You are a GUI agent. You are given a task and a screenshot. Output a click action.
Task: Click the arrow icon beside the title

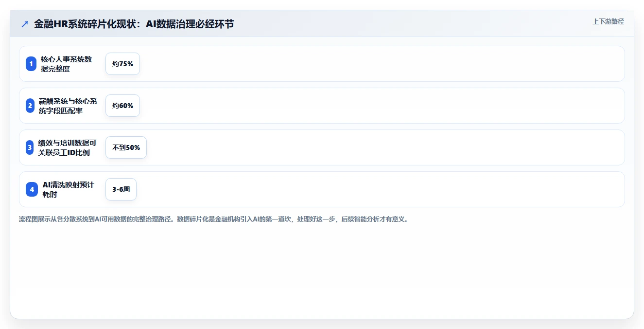[25, 24]
